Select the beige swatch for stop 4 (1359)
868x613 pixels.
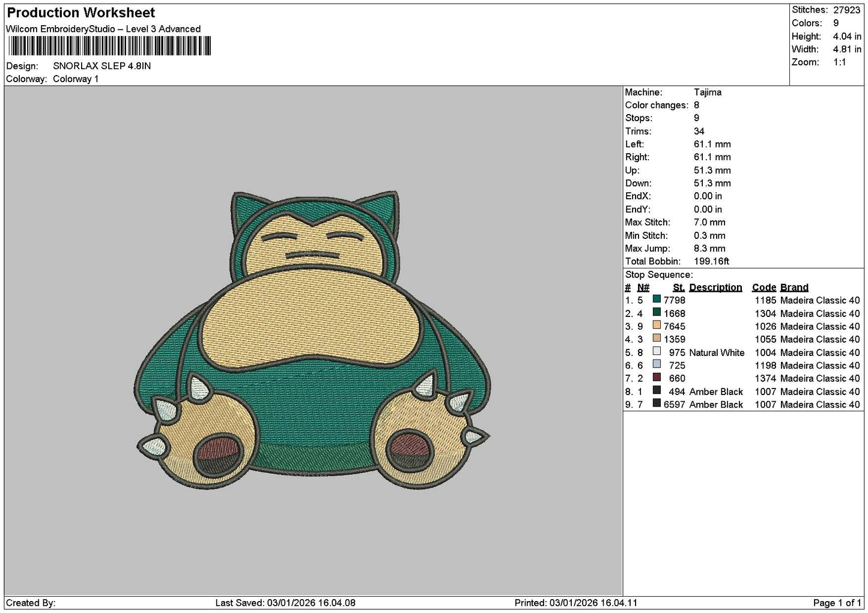pos(657,339)
